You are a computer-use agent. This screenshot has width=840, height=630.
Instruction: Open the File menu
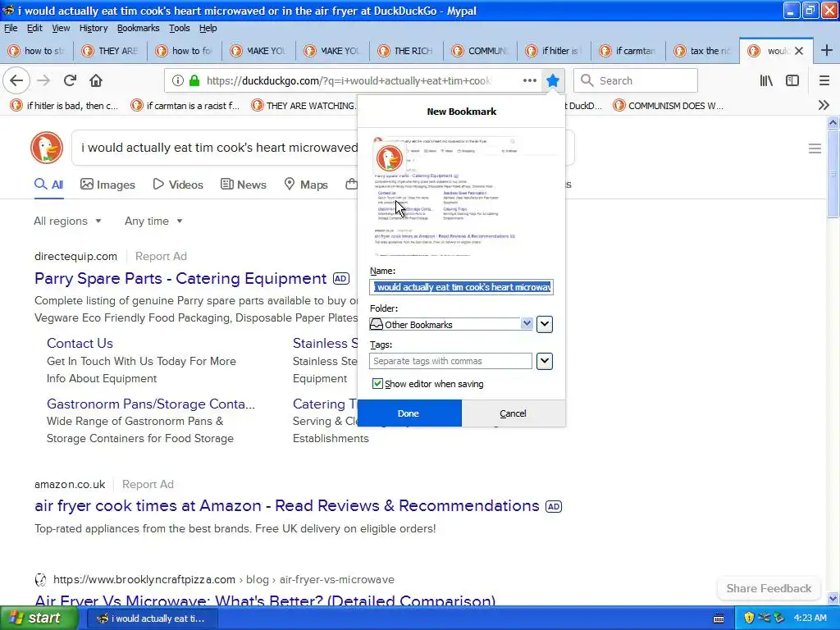(x=11, y=28)
